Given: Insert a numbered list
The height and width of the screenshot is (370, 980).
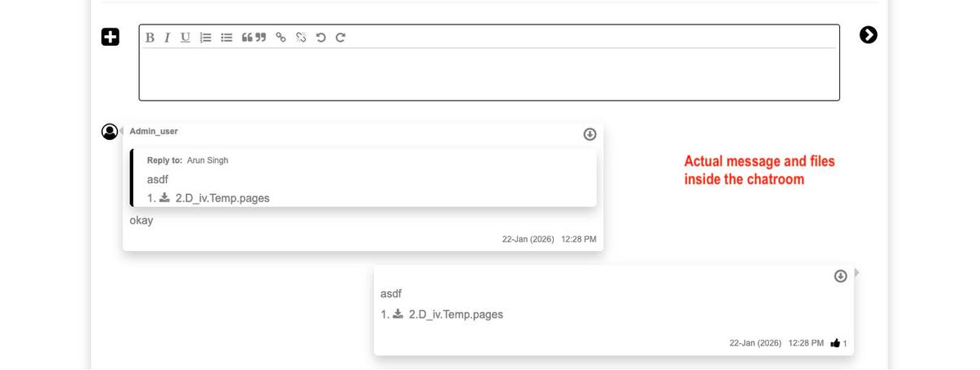Looking at the screenshot, I should [206, 38].
